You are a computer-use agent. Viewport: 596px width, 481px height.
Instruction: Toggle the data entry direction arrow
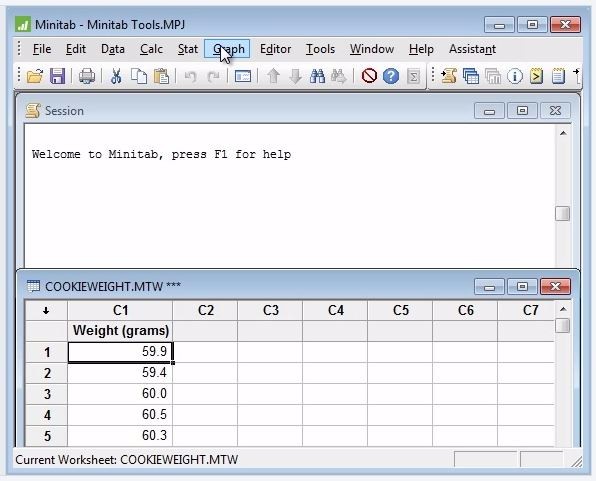click(x=46, y=311)
